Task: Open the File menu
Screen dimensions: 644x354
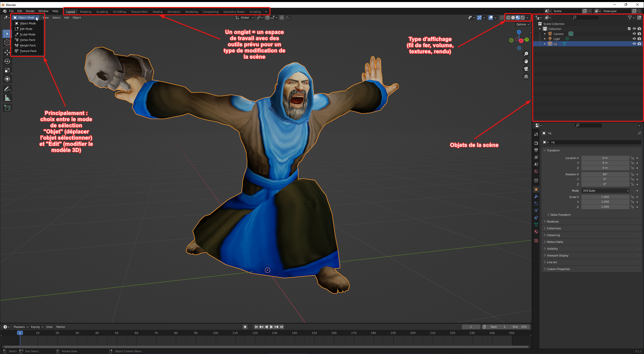Action: tap(11, 11)
